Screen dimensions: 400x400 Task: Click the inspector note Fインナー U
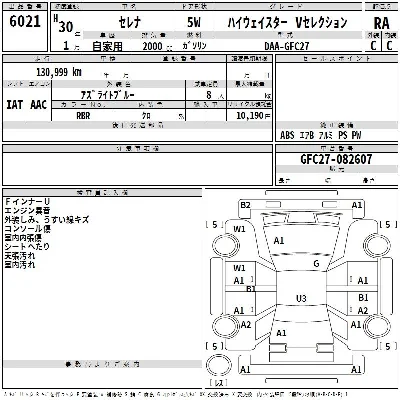(x=27, y=202)
